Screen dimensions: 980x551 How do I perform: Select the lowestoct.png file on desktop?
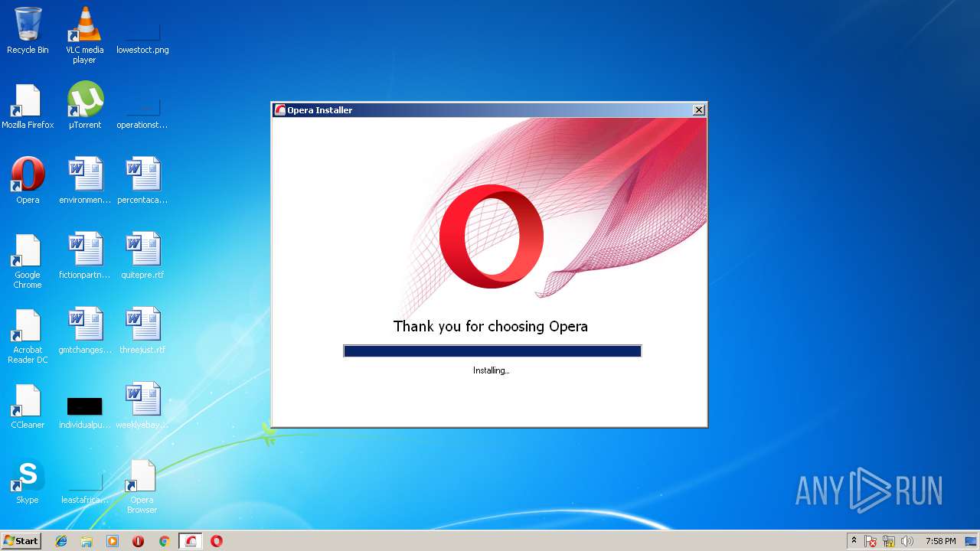(142, 35)
